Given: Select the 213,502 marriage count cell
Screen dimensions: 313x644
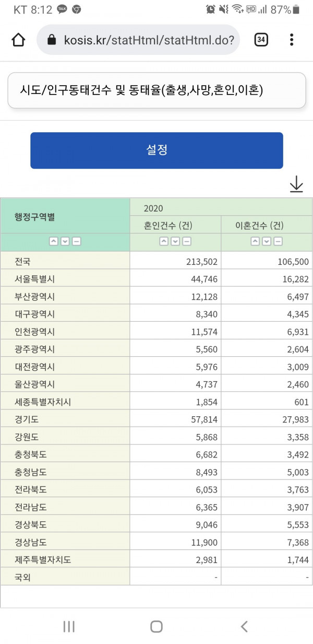Looking at the screenshot, I should [176, 261].
